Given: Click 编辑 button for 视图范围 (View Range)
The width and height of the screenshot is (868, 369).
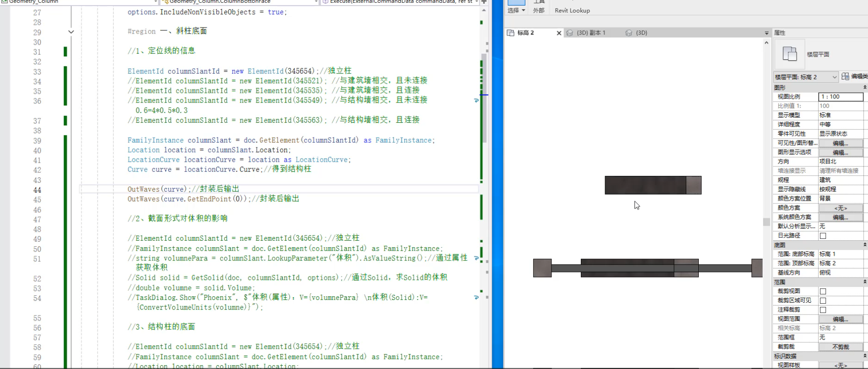Looking at the screenshot, I should 840,319.
